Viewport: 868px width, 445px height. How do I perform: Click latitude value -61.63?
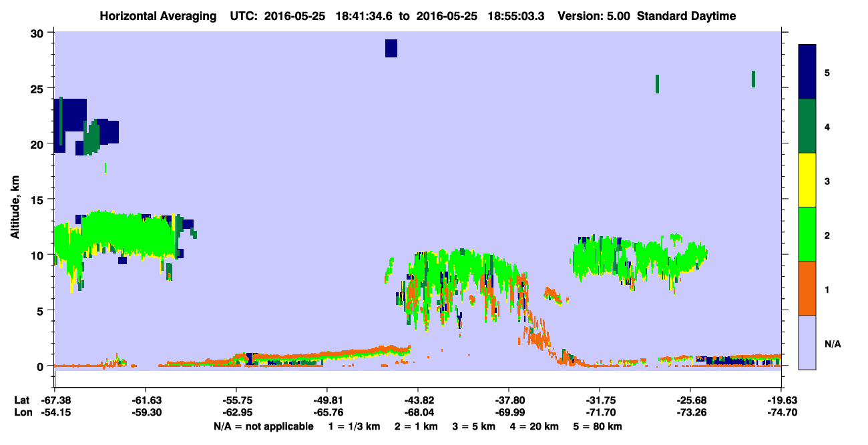[x=146, y=400]
